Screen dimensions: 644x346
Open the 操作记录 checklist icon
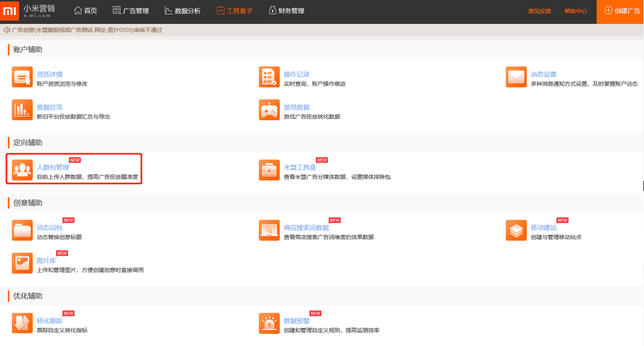[x=269, y=78]
